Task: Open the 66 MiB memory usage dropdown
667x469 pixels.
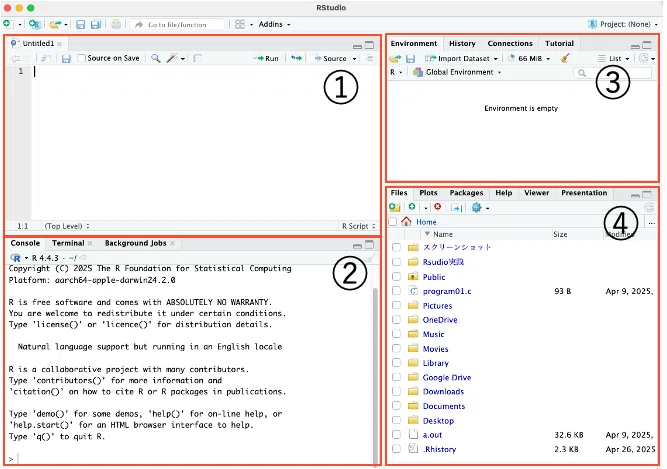Action: [x=529, y=58]
